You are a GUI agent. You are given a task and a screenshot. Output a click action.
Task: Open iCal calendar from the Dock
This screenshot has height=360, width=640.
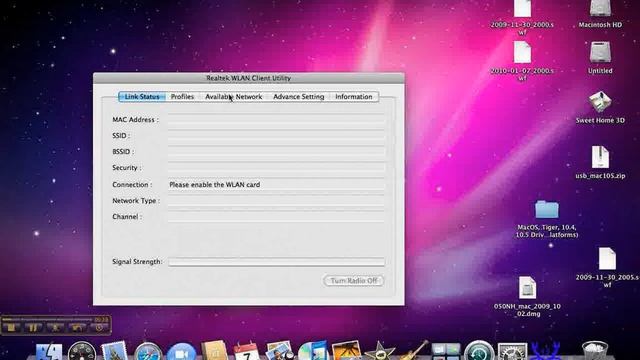click(247, 352)
